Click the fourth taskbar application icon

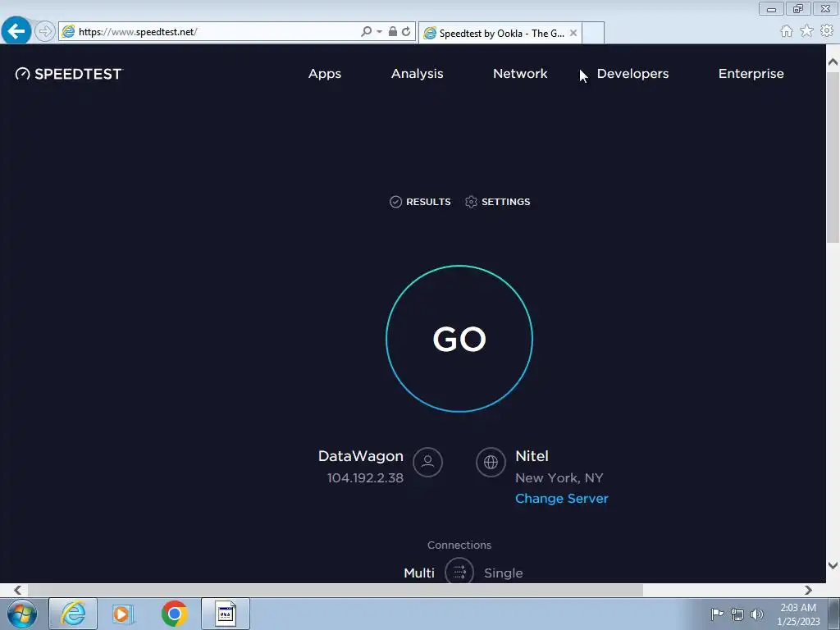pyautogui.click(x=226, y=614)
